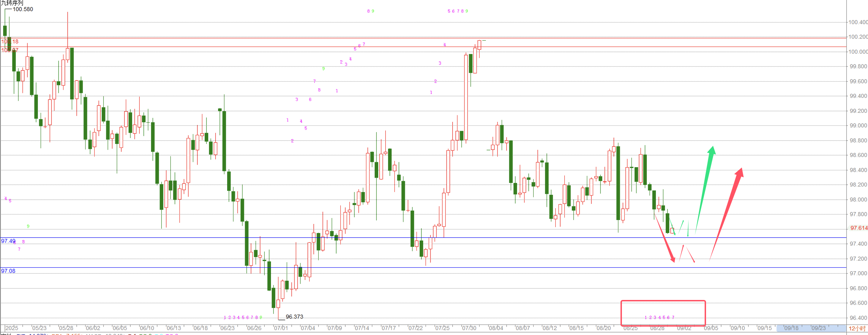Click the 09/10 date on time axis
868x335 pixels.
(738, 328)
